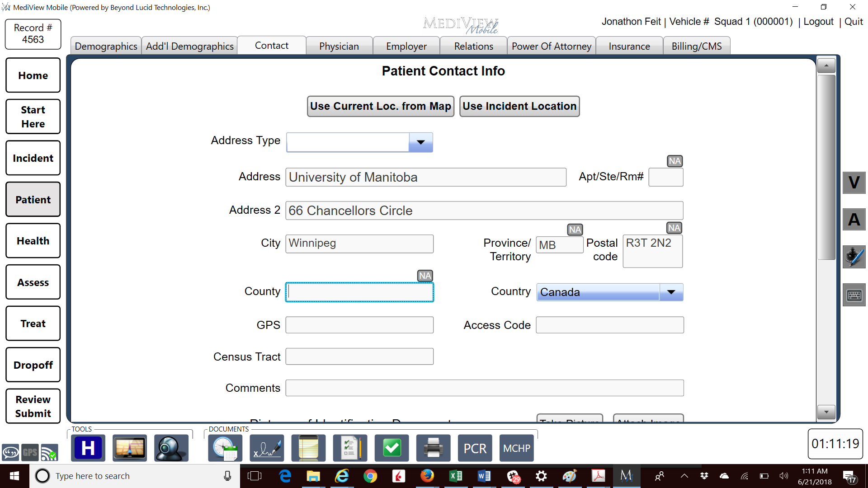The height and width of the screenshot is (488, 868).
Task: Click the green checkmark document icon
Action: coord(392,448)
